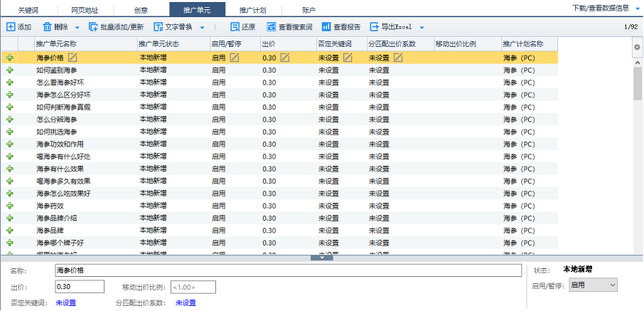
Task: Click the 1/92 record counter
Action: pos(630,27)
